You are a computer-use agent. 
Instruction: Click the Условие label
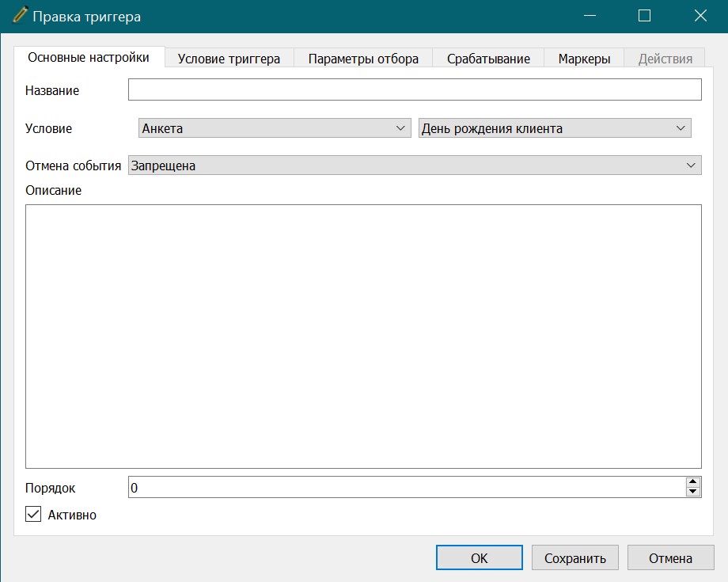tap(49, 128)
